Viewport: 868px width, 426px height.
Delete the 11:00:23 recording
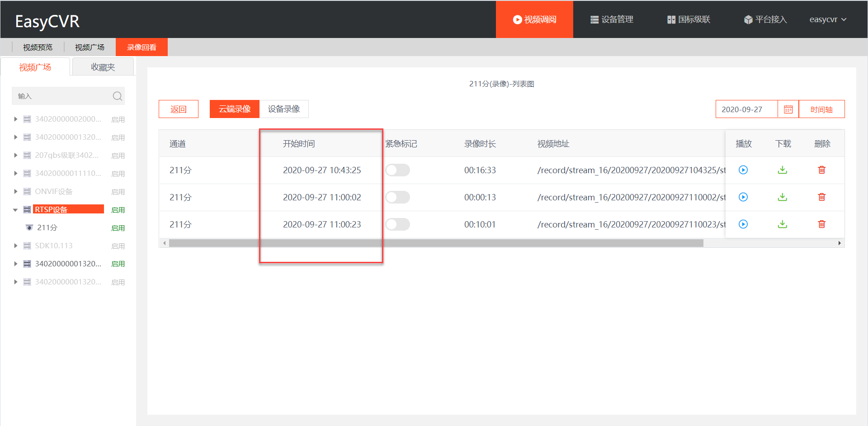pos(822,224)
